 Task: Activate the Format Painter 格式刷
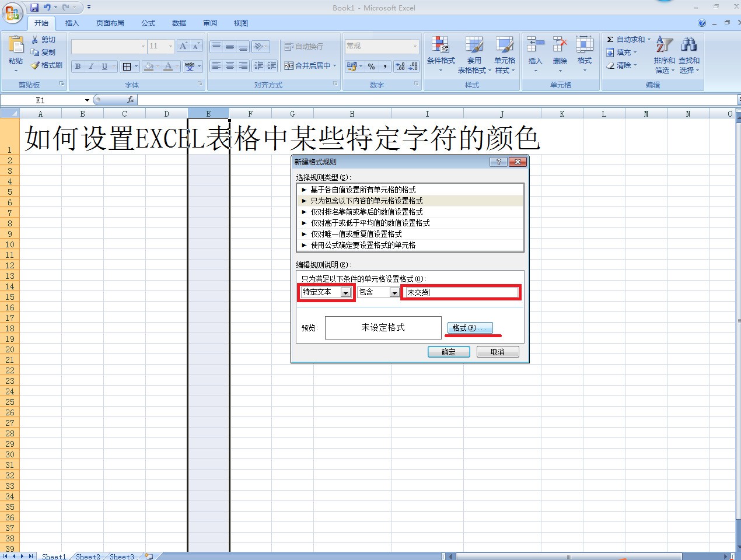[x=47, y=65]
